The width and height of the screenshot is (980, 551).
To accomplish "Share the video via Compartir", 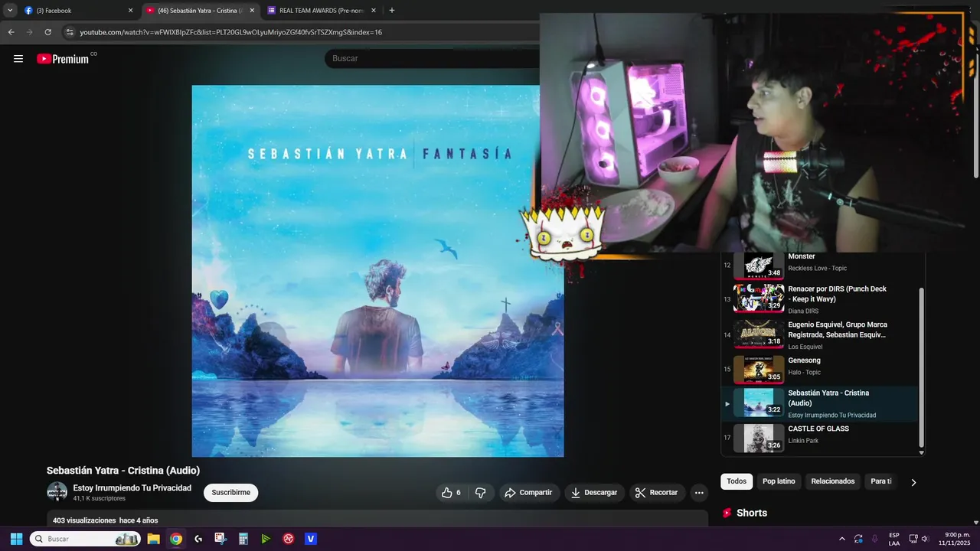I will coord(528,493).
